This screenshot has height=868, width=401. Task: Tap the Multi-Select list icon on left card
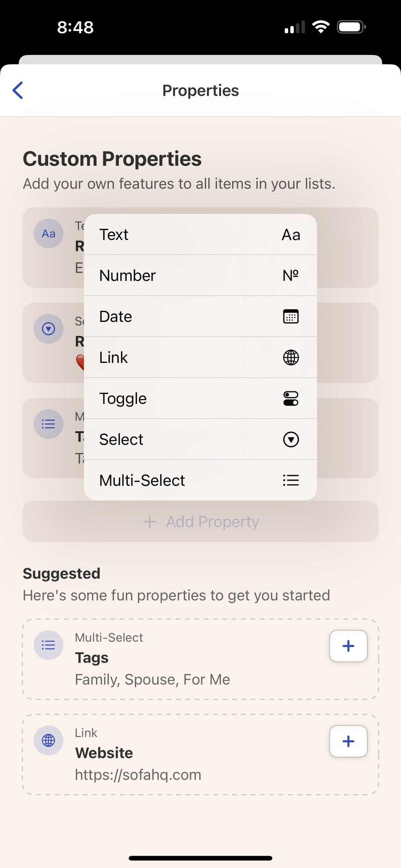[x=49, y=424]
